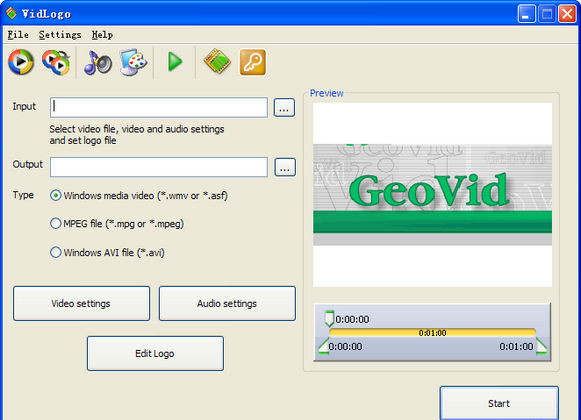This screenshot has width=581, height=420.
Task: Click the playback position marker at 0:00:00
Action: [329, 319]
